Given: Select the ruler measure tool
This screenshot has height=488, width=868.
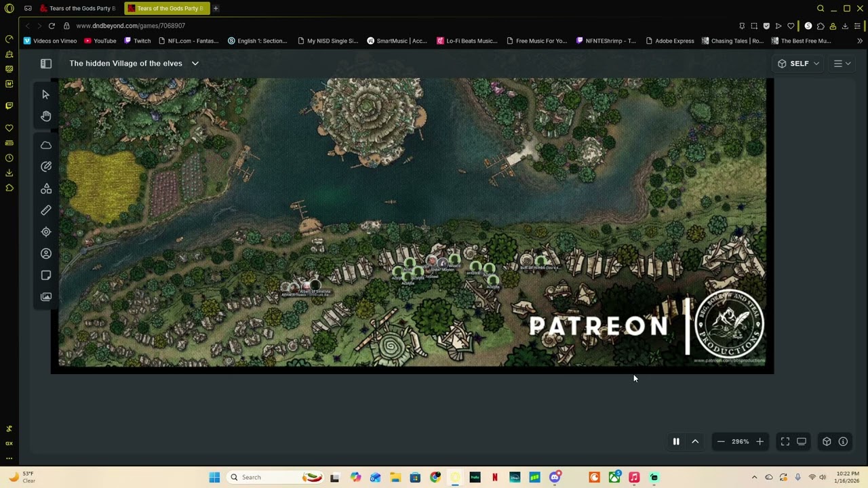Looking at the screenshot, I should 46,210.
